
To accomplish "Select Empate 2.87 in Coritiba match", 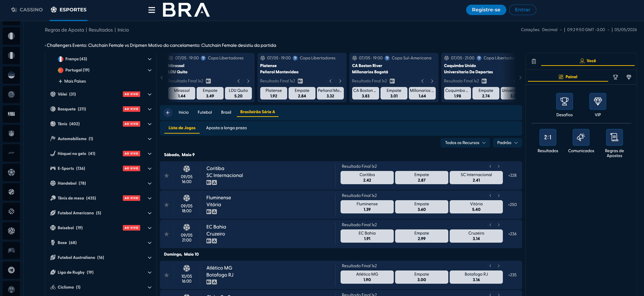I will tap(422, 178).
